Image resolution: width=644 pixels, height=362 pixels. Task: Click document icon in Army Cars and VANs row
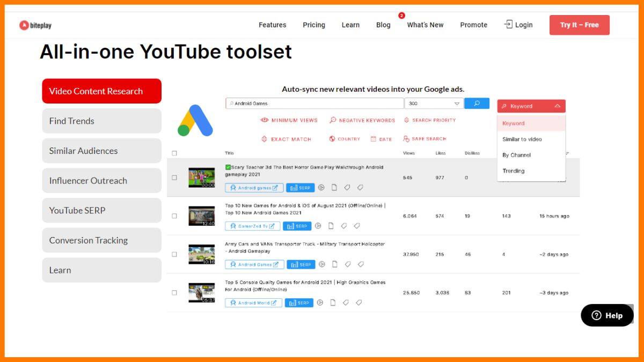(335, 264)
